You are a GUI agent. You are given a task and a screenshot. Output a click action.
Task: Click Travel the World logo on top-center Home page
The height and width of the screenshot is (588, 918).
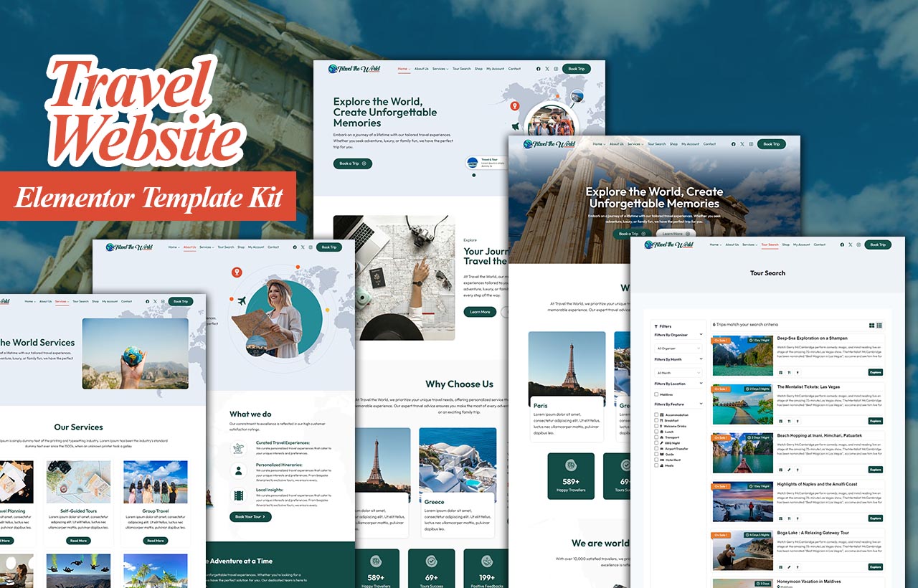(354, 69)
